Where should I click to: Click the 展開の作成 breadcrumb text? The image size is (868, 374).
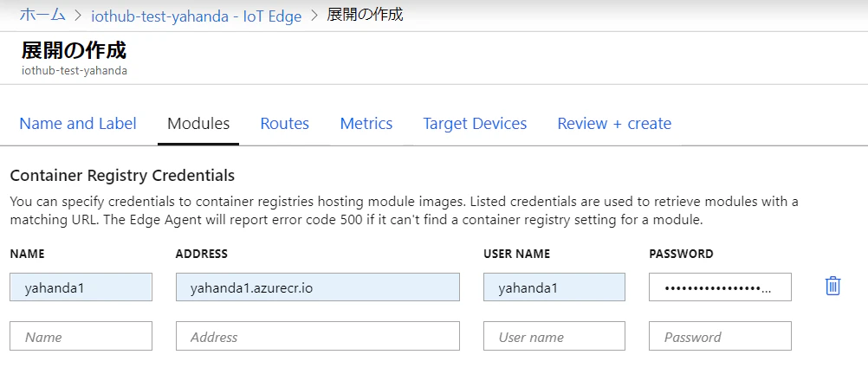pos(365,15)
